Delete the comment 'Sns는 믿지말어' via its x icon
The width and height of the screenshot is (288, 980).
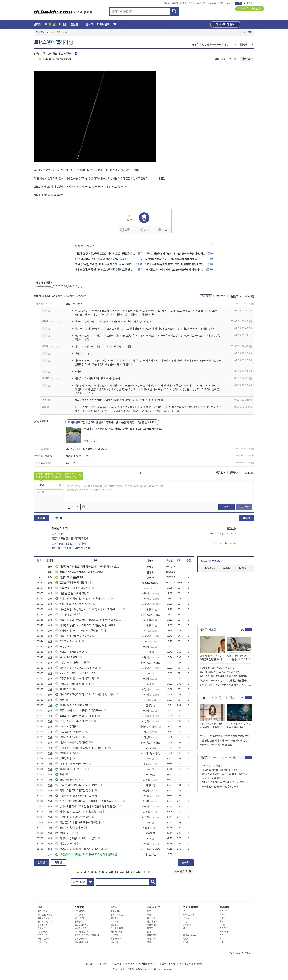pyautogui.click(x=252, y=304)
